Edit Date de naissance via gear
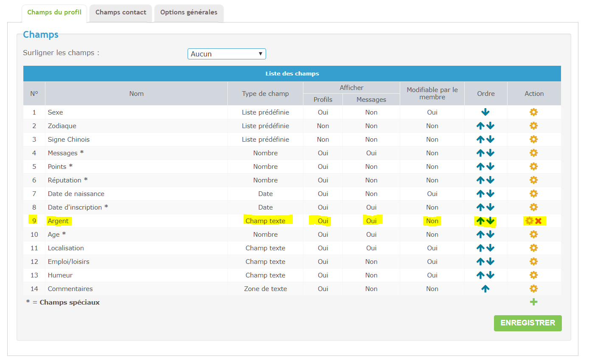This screenshot has width=592, height=364. 534,194
